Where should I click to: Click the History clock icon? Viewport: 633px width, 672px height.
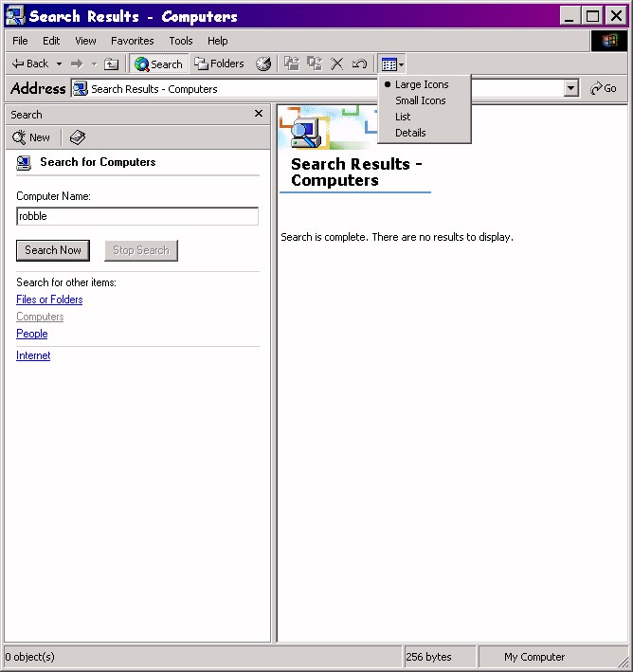click(263, 64)
